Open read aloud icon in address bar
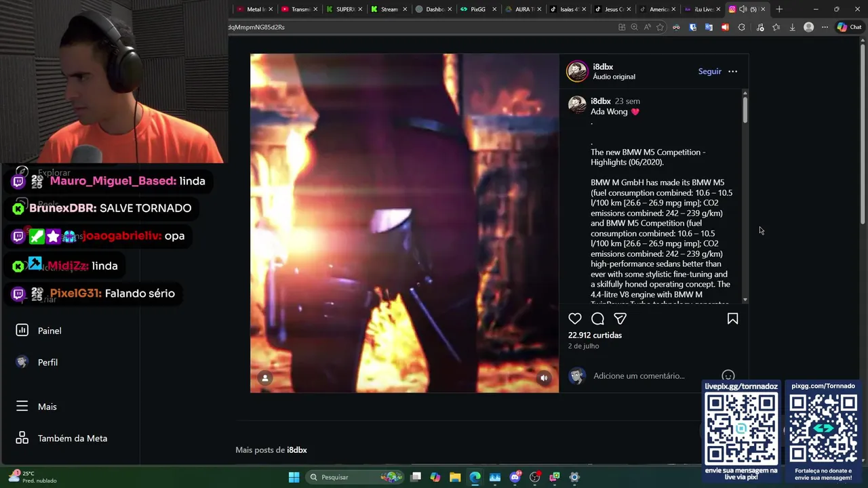This screenshot has height=488, width=868. point(647,27)
